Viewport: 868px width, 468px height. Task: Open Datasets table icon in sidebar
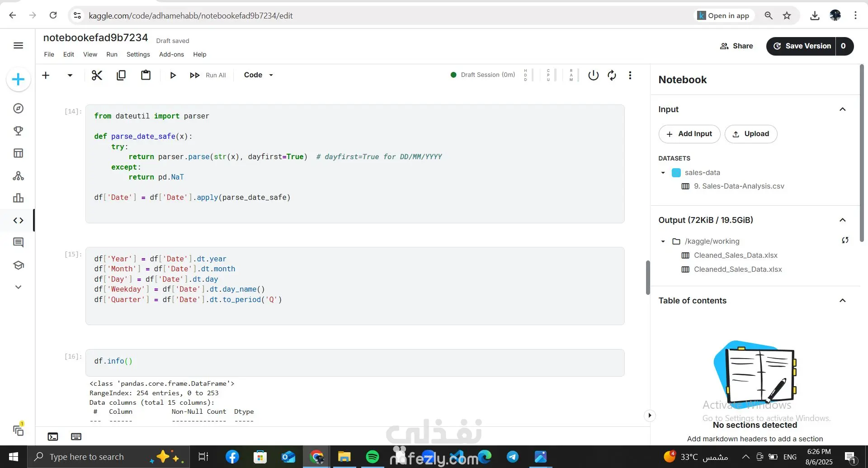point(18,153)
